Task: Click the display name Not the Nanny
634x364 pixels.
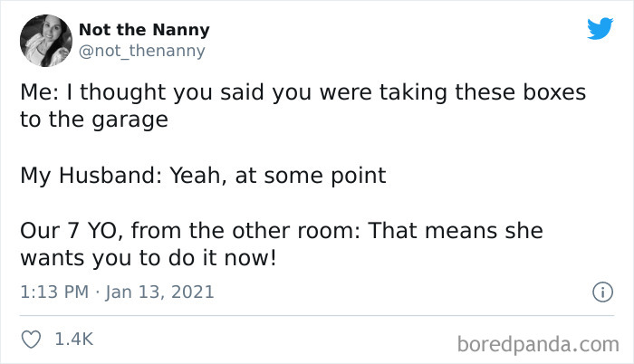Action: pyautogui.click(x=144, y=30)
